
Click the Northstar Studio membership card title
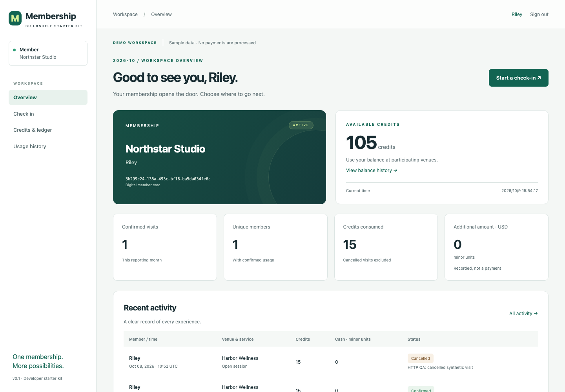[x=165, y=149]
